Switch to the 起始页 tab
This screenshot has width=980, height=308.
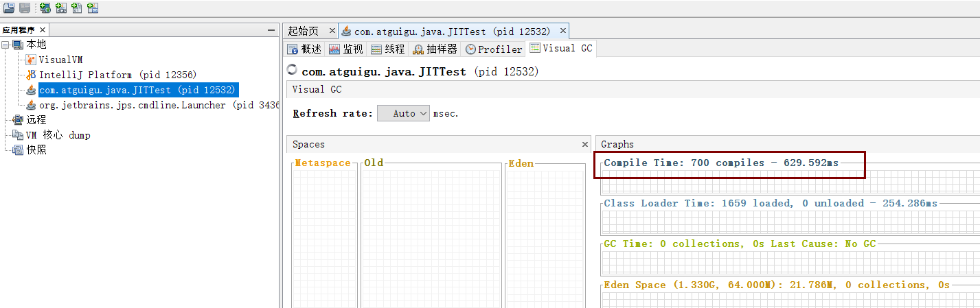304,31
